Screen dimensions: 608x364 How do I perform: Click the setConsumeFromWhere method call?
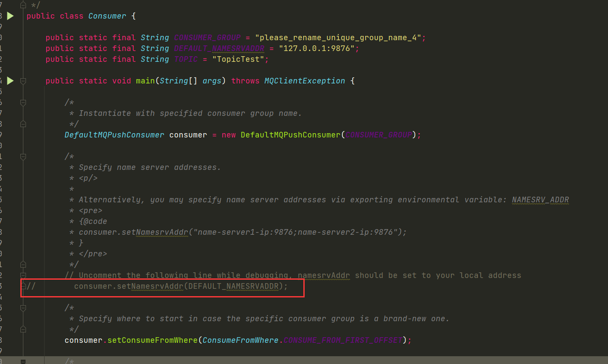coord(152,340)
